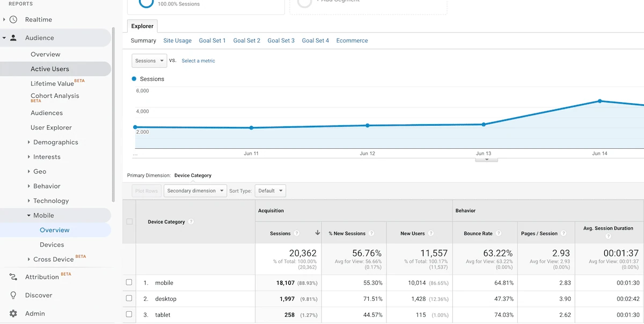
Task: Switch to Goal Set 2 view
Action: pyautogui.click(x=247, y=41)
